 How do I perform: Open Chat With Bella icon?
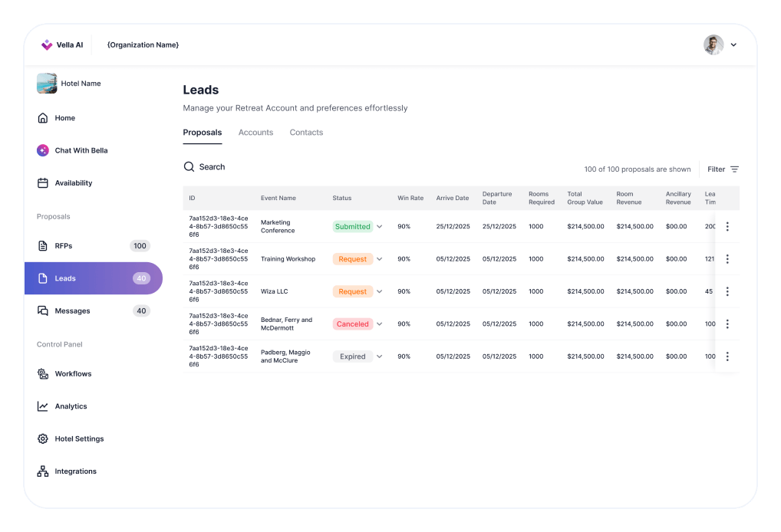pyautogui.click(x=43, y=150)
